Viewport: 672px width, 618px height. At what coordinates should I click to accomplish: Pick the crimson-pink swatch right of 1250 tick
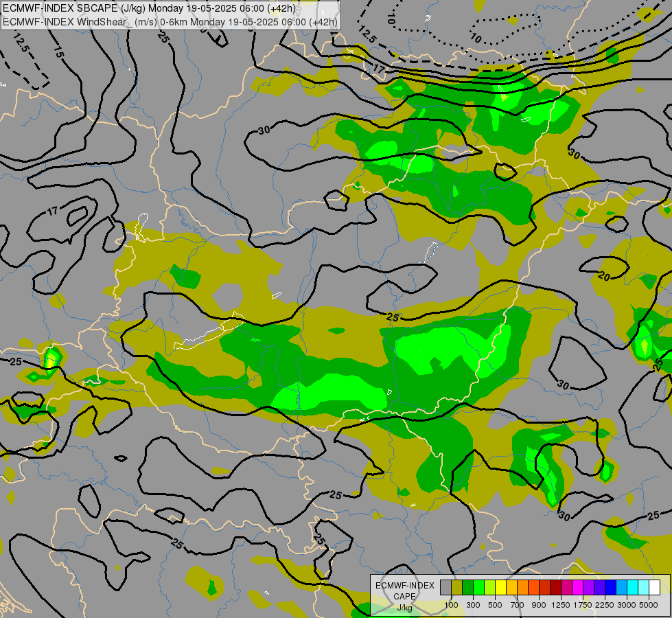click(x=566, y=588)
